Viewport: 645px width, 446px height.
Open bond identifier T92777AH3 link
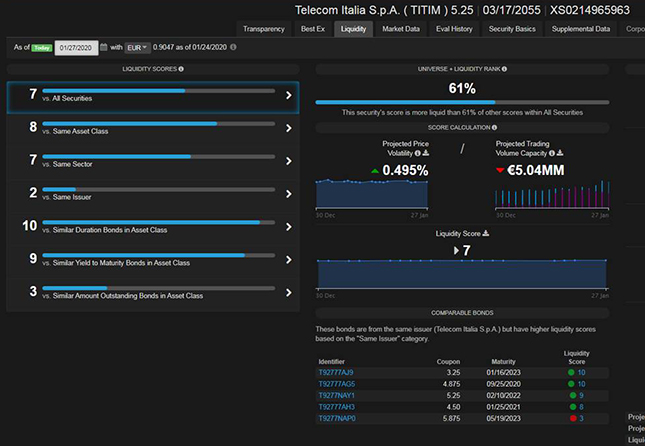pos(336,407)
